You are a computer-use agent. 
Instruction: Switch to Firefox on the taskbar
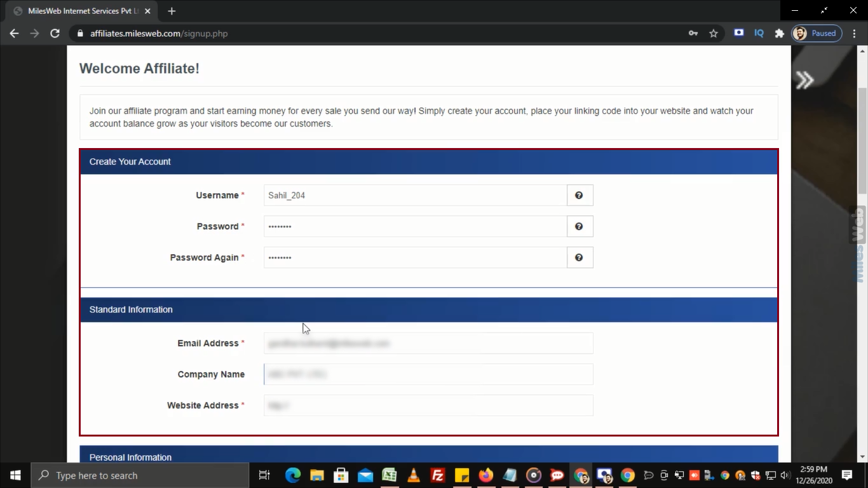tap(486, 475)
